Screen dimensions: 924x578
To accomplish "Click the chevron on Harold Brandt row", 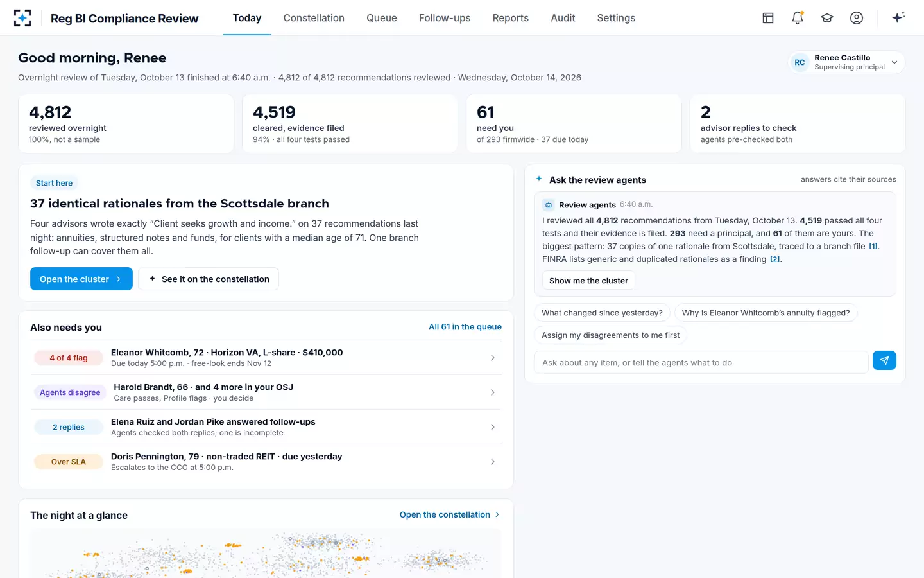I will (493, 392).
